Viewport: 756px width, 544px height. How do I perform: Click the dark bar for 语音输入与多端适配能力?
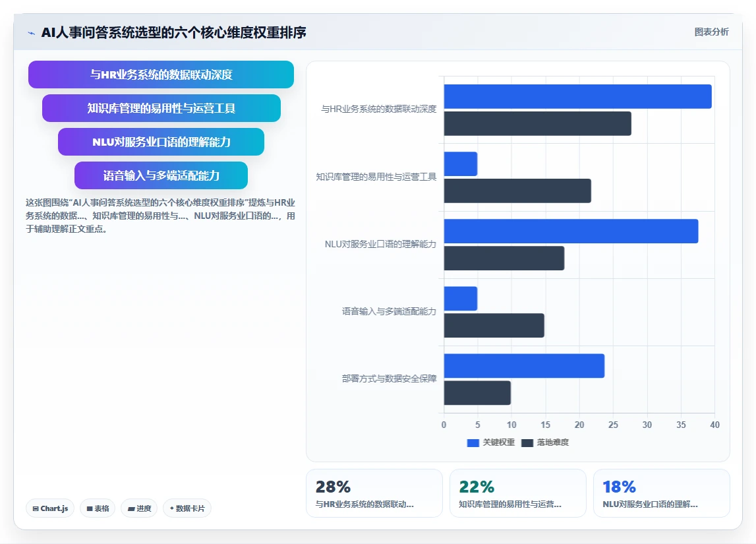(x=494, y=326)
